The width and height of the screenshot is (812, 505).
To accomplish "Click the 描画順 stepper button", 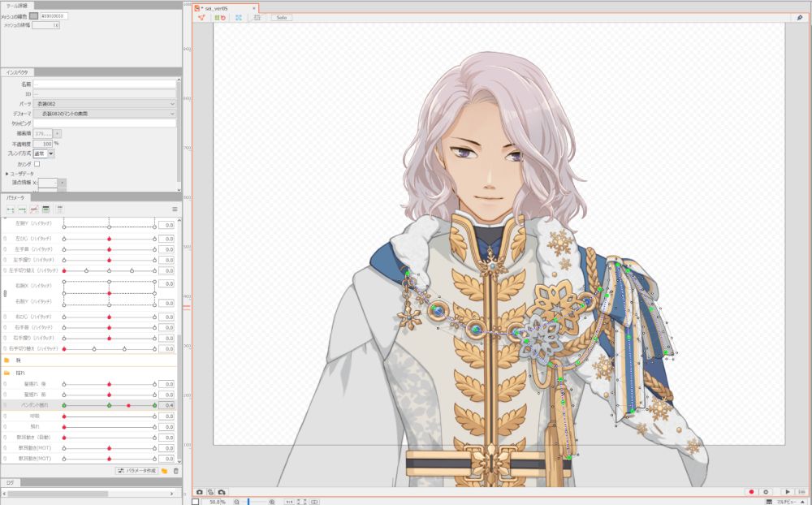I will coord(57,134).
